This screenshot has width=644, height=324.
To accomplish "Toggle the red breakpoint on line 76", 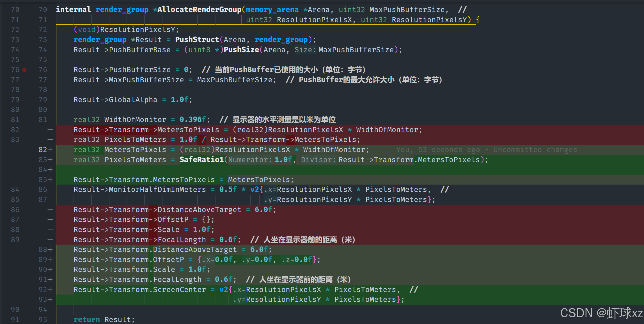I will [24, 70].
